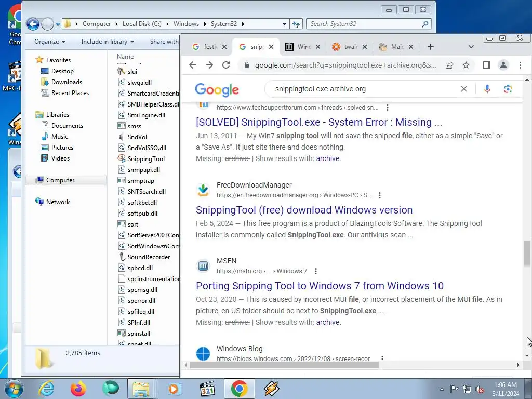Clear the Google search box

[464, 89]
